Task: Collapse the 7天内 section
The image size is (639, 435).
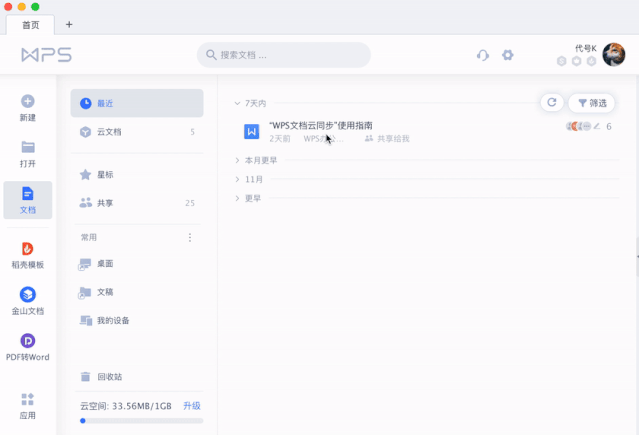Action: pyautogui.click(x=237, y=103)
